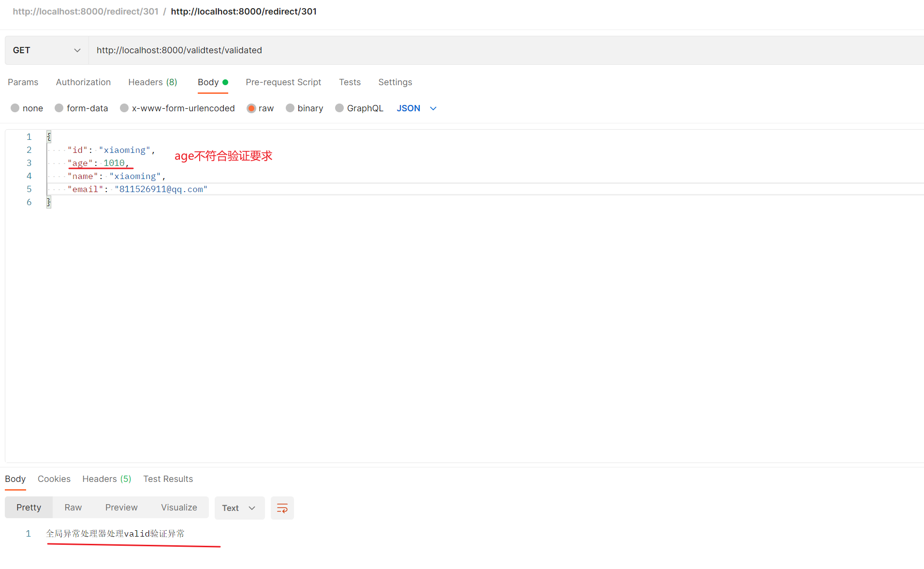Switch to the Tests tab

[350, 82]
